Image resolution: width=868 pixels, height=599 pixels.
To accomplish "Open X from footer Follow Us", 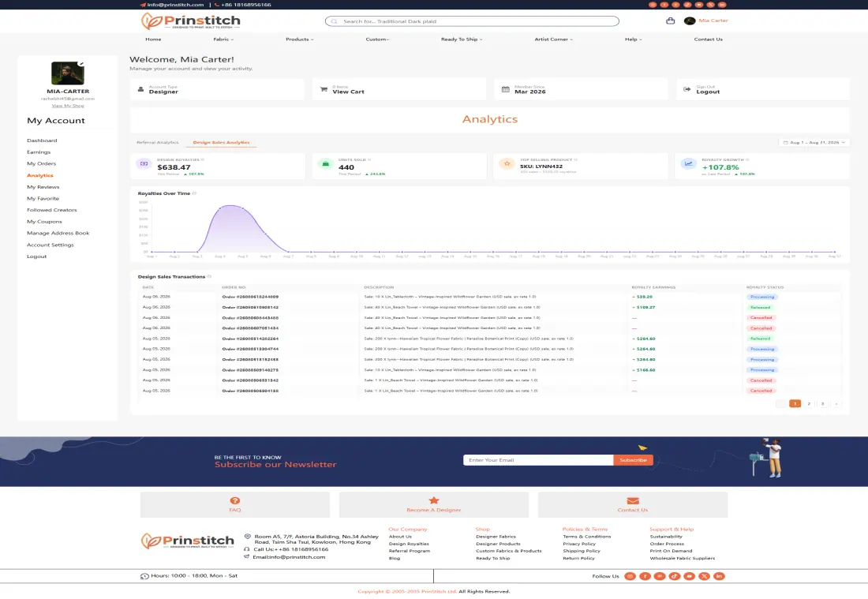I will (x=704, y=576).
